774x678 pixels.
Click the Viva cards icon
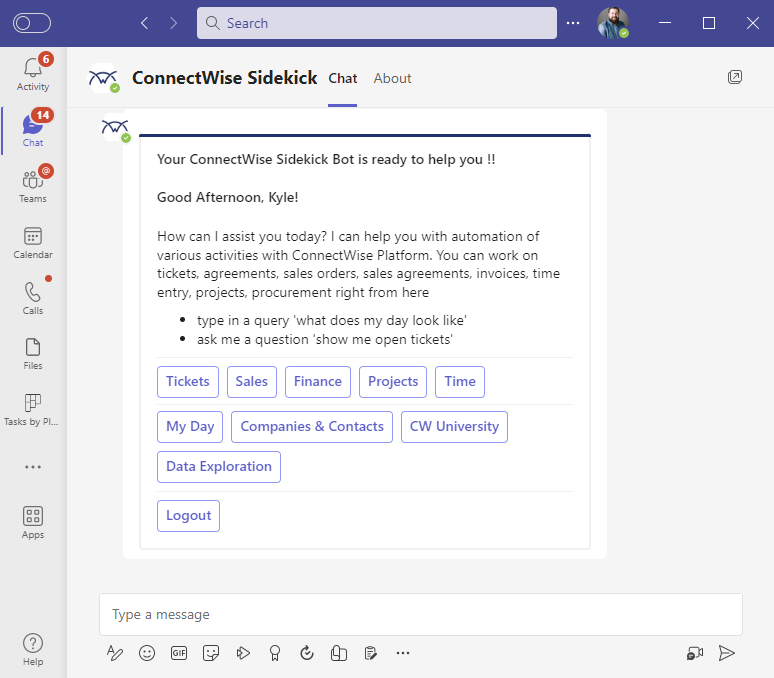pos(339,653)
